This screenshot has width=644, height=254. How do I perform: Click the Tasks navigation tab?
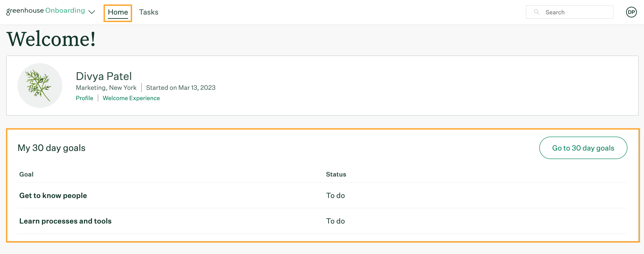(149, 12)
